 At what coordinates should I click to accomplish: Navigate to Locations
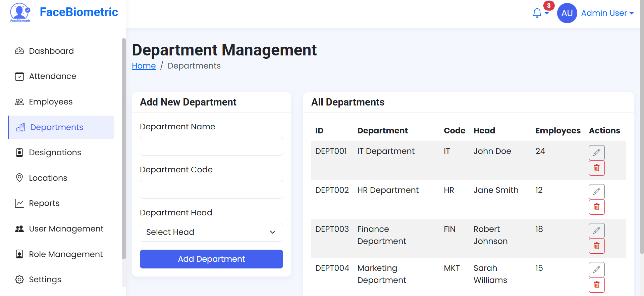61,178
